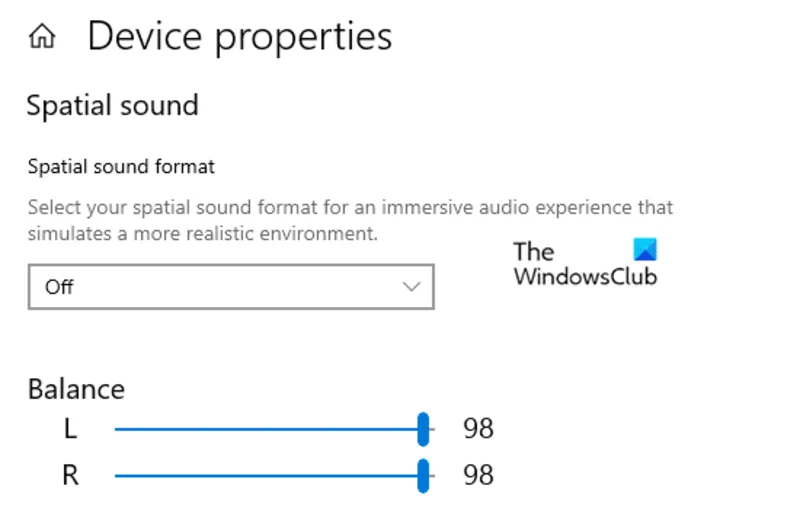
Task: Click the L channel label
Action: click(70, 429)
